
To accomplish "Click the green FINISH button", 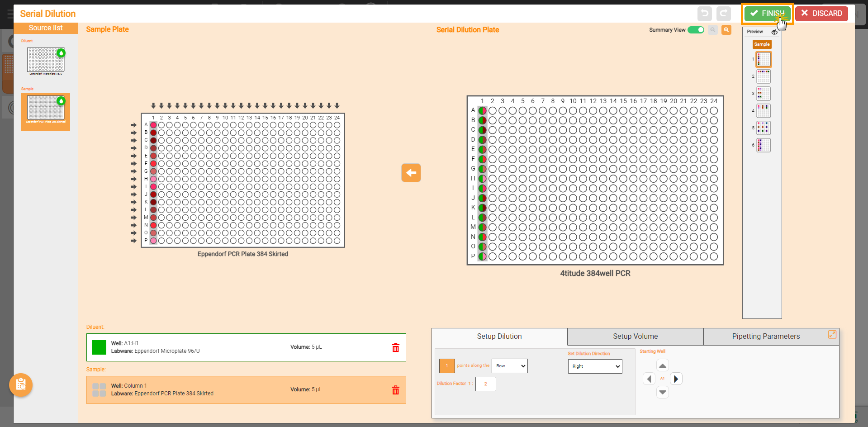I will [x=767, y=14].
